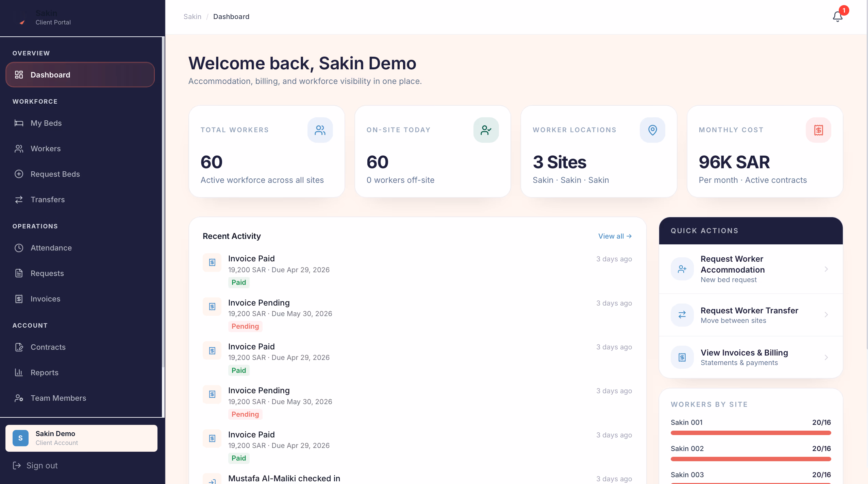Screen dimensions: 868x484
Task: Open the Monthly Cost 96K SAR card
Action: (x=765, y=151)
